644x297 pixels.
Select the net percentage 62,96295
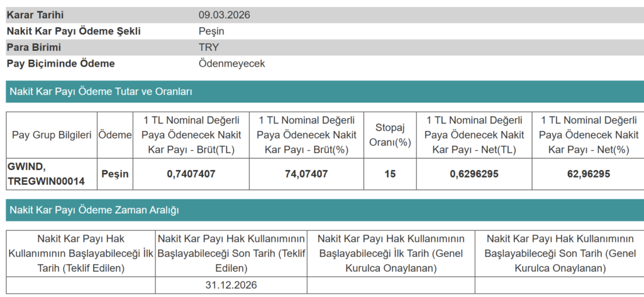coord(588,174)
